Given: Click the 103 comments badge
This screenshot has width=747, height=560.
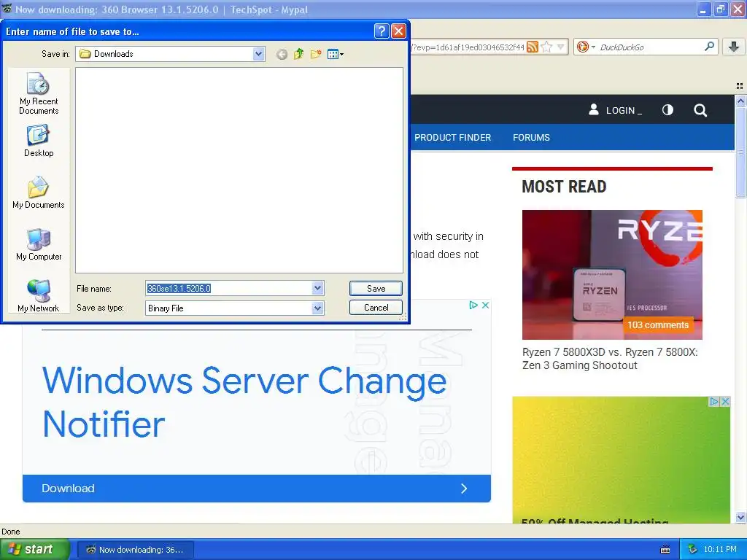Looking at the screenshot, I should click(658, 324).
